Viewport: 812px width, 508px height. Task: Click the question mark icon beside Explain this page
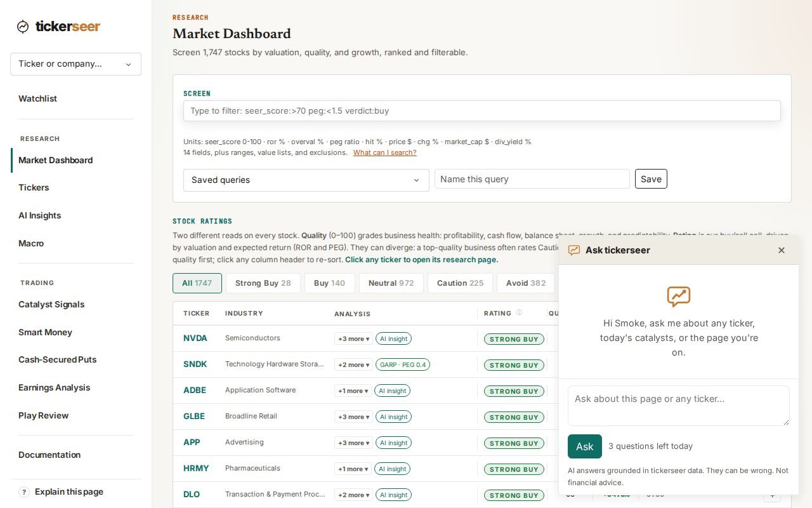coord(24,492)
